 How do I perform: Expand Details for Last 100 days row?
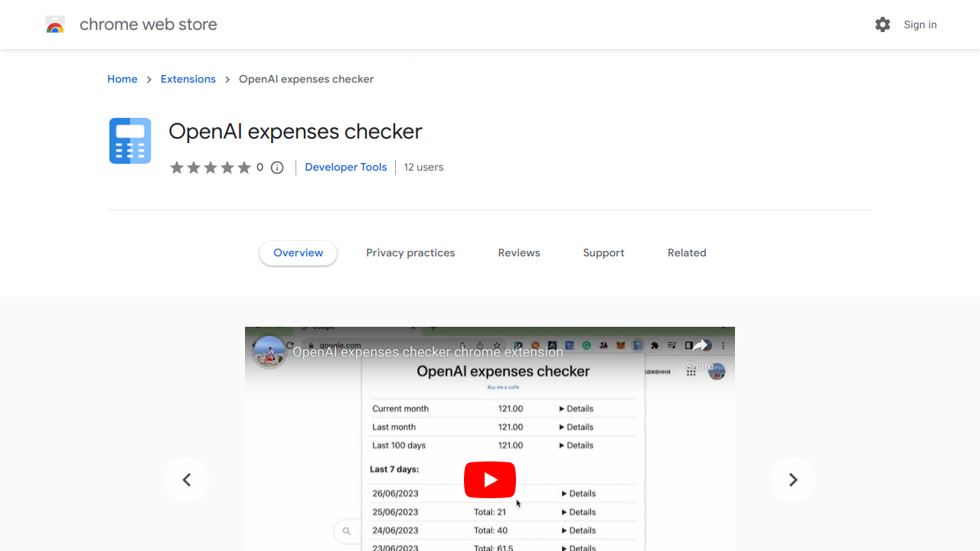pos(577,445)
